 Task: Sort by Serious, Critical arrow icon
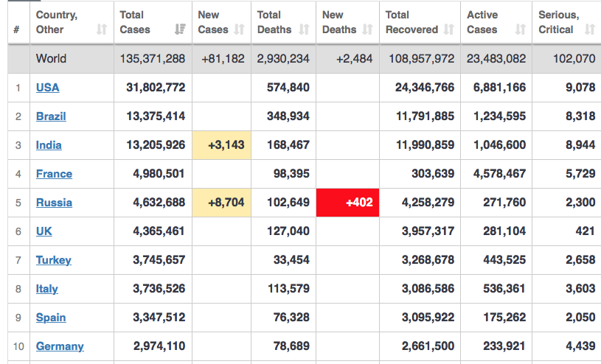click(x=589, y=29)
